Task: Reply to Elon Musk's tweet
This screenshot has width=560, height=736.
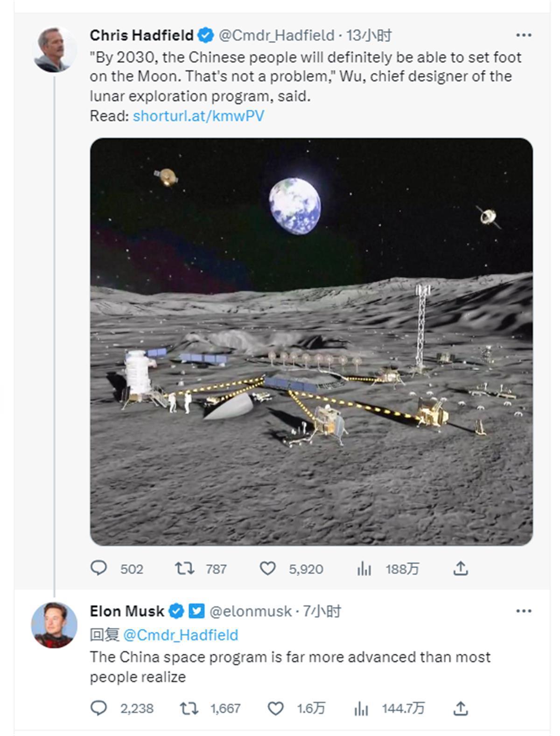Action: pyautogui.click(x=98, y=708)
